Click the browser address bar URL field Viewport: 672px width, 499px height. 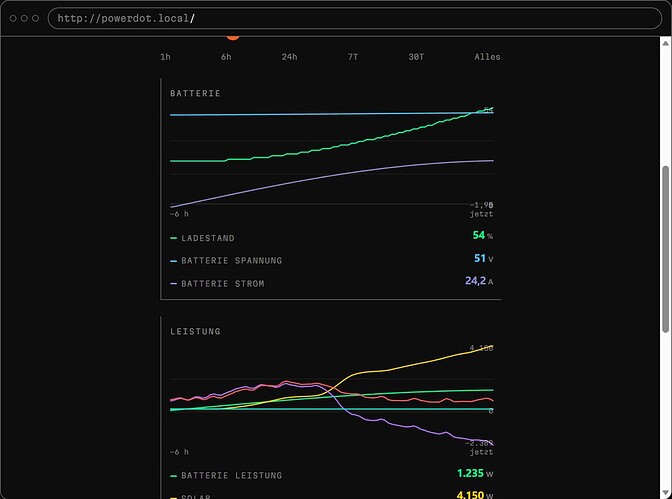click(x=355, y=18)
